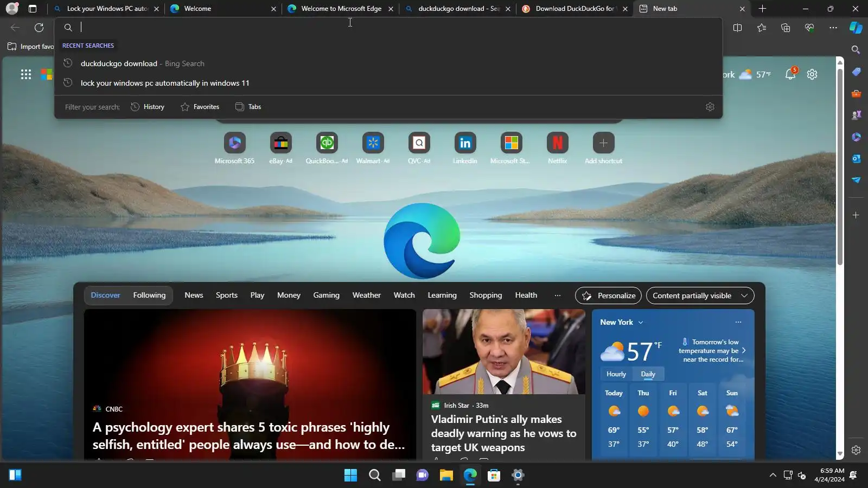Show more feed categories ellipsis
Image resolution: width=868 pixels, height=488 pixels.
pos(558,296)
